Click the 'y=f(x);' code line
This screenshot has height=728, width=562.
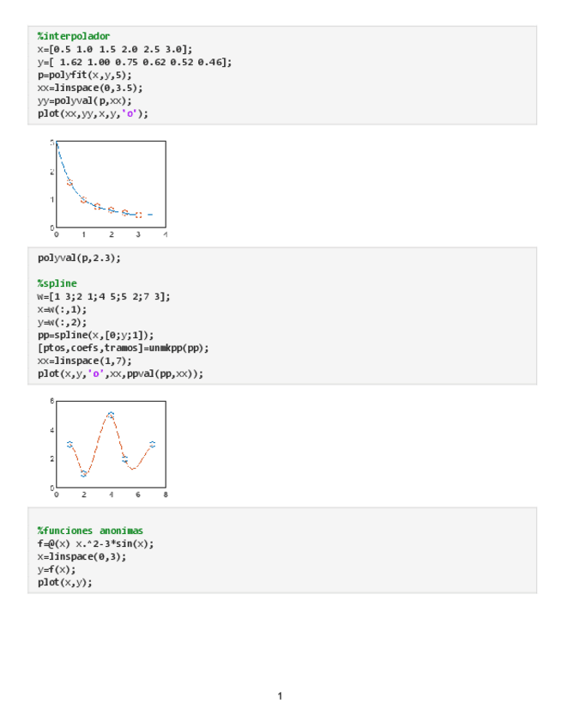[x=56, y=569]
